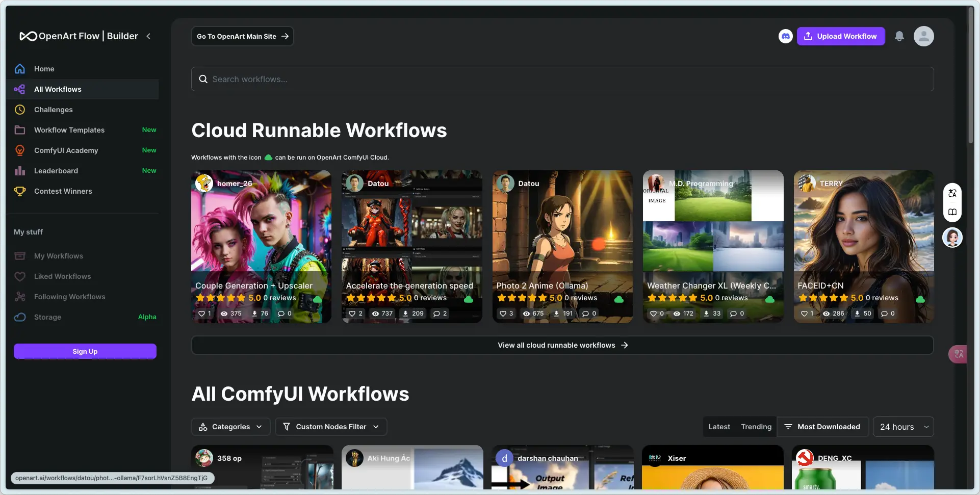Screen dimensions: 980x495
Task: Click the ComfyUI Academy bulb icon
Action: coord(20,150)
